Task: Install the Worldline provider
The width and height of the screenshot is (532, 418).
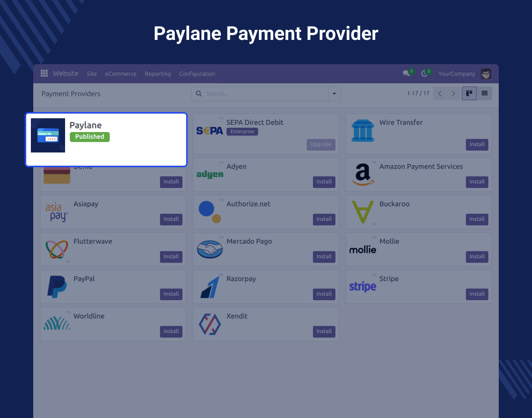Action: 171,331
